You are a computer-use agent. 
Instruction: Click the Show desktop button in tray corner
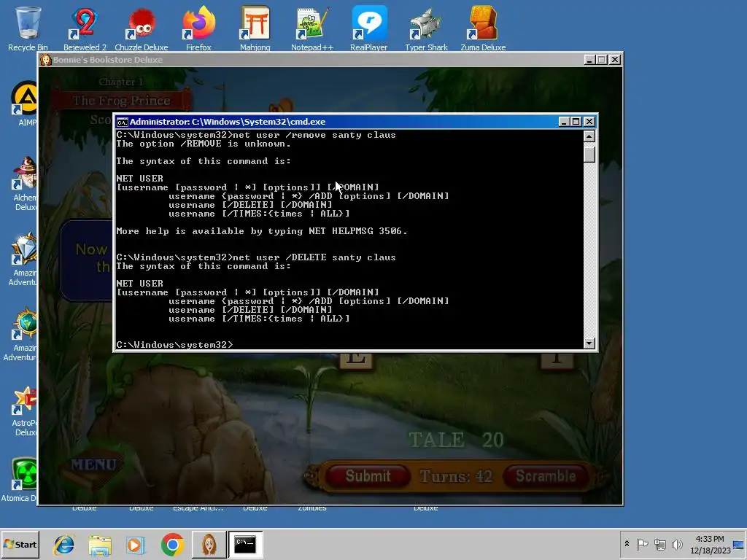739,544
